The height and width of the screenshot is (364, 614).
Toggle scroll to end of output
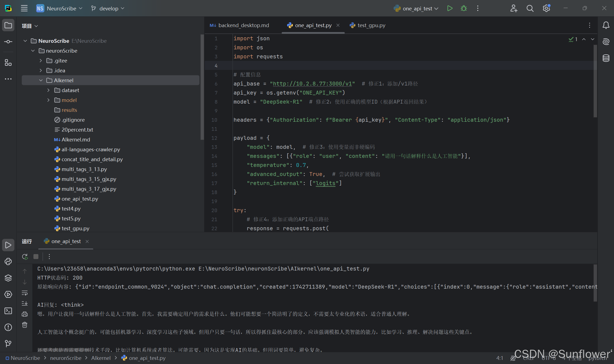click(25, 303)
